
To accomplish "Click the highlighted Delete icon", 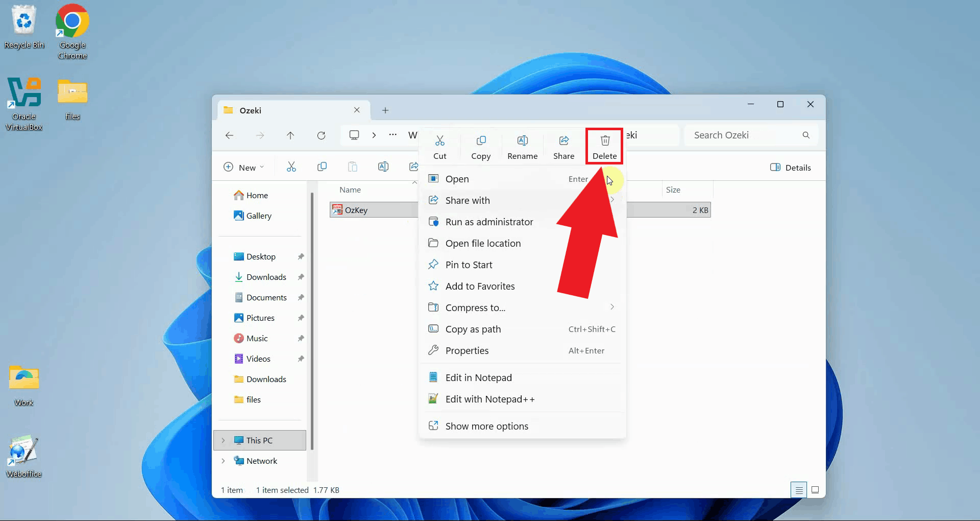I will tap(604, 146).
